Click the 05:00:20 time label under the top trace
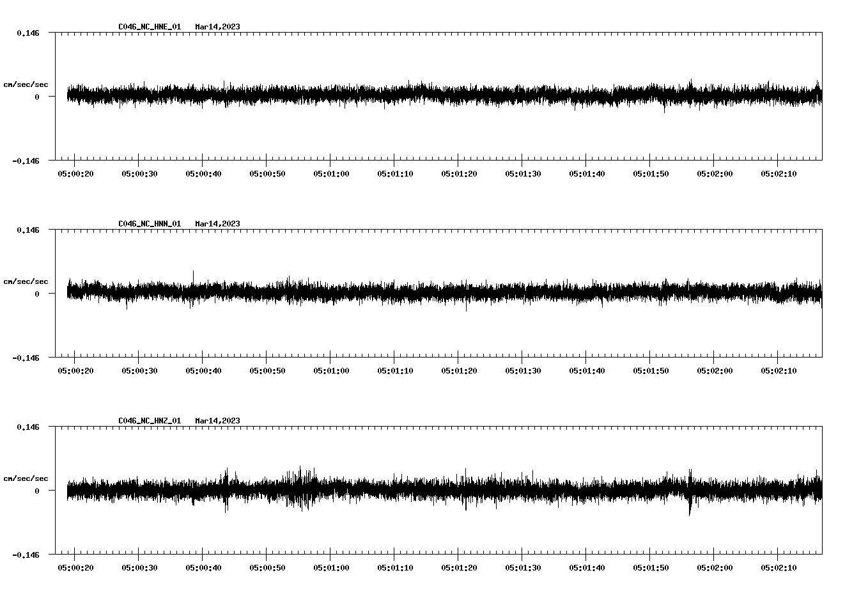The image size is (868, 591). [x=77, y=173]
